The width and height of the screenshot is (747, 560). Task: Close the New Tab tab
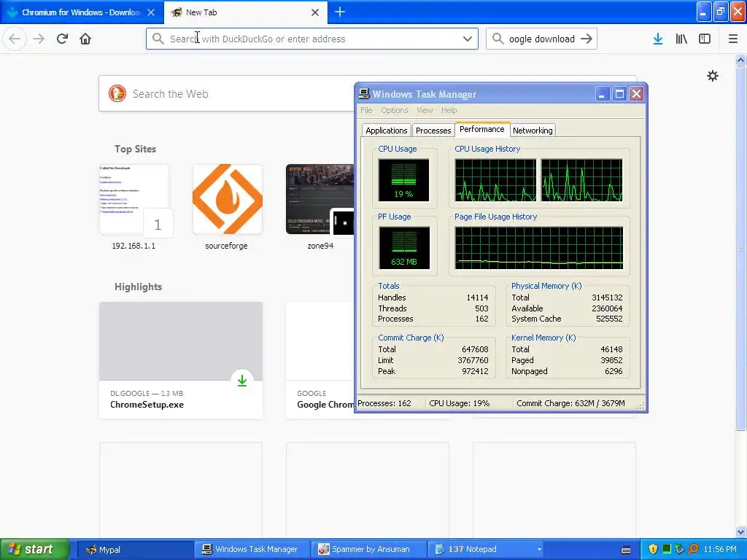click(315, 12)
